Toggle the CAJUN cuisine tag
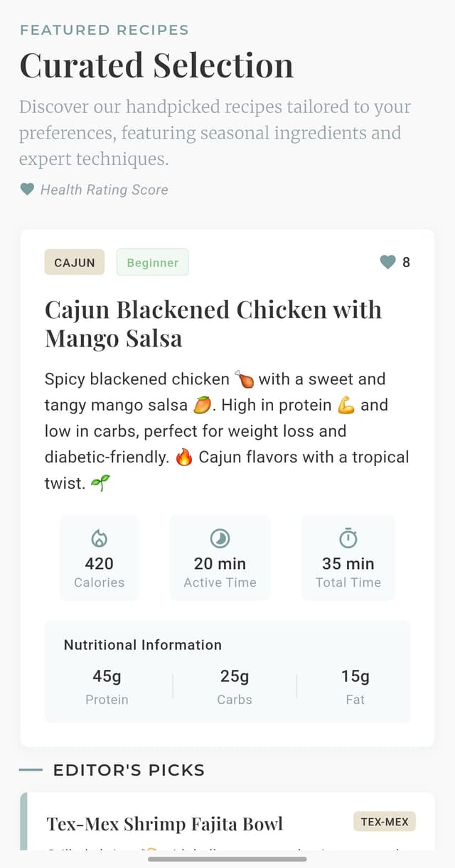This screenshot has height=868, width=455. 74,262
